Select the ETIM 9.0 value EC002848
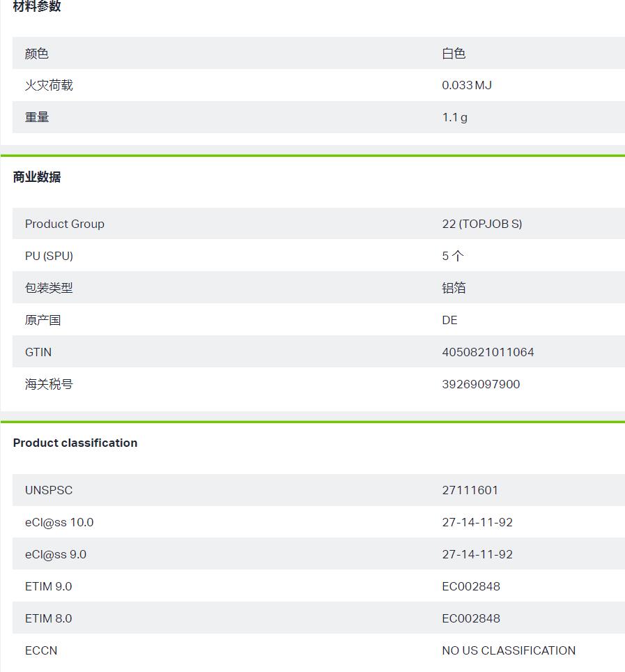 471,586
